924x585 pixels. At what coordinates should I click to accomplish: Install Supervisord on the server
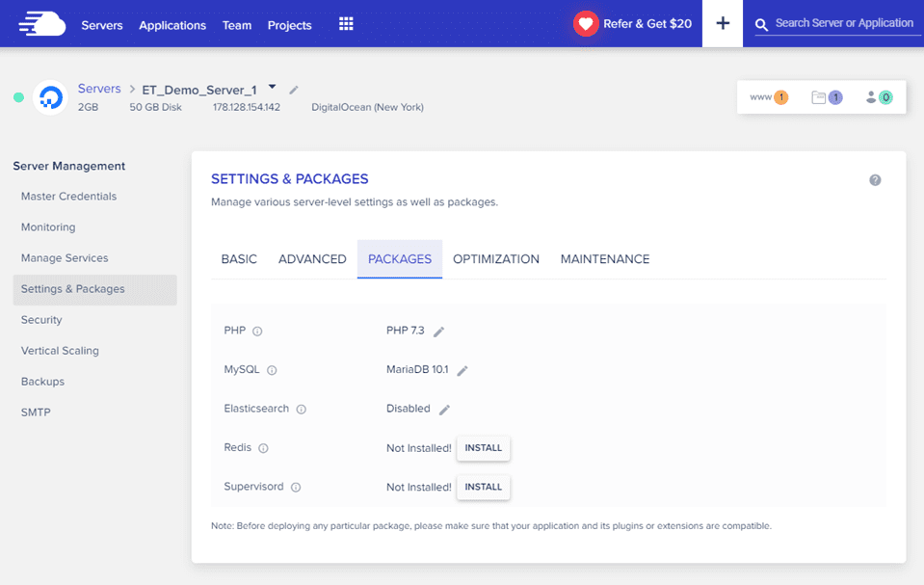pyautogui.click(x=483, y=487)
